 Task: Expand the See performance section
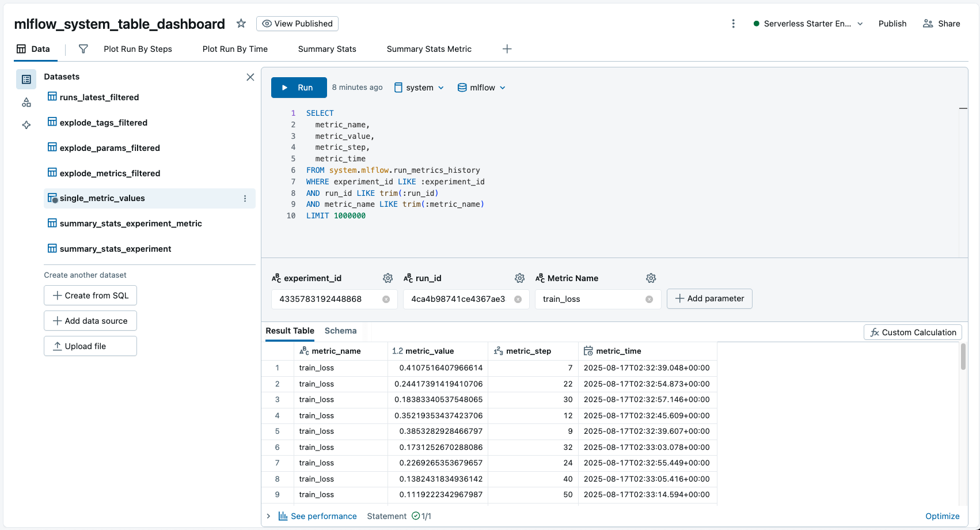(268, 516)
